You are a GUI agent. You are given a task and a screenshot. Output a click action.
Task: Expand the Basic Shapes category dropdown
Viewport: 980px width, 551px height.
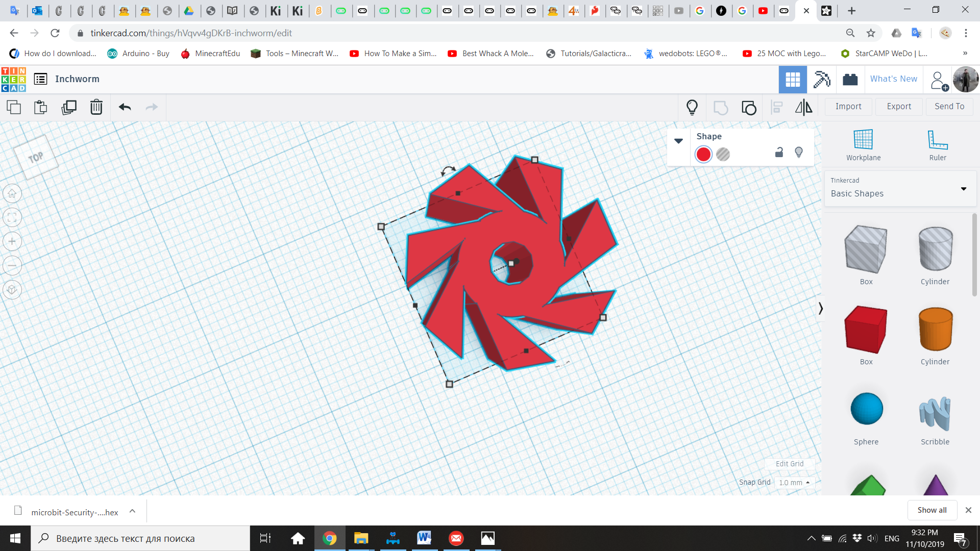tap(963, 189)
